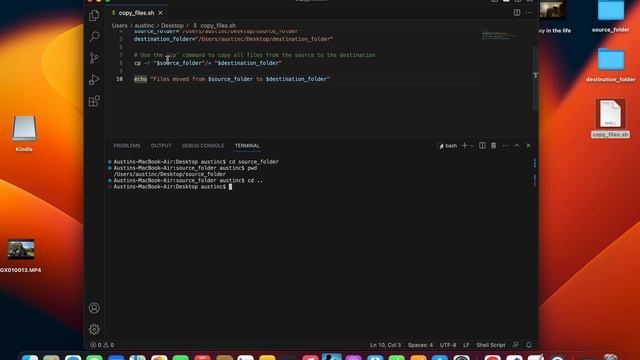
Task: Open editor More Actions ellipsis
Action: (529, 13)
